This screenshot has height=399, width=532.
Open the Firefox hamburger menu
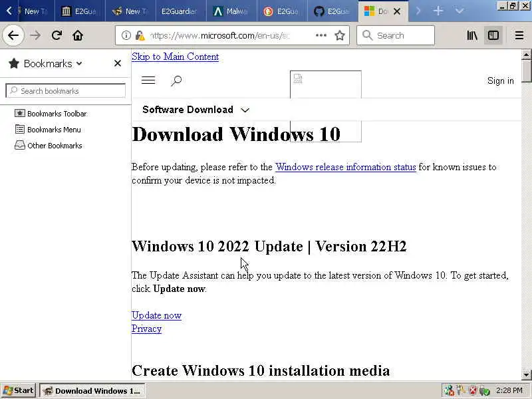[519, 35]
